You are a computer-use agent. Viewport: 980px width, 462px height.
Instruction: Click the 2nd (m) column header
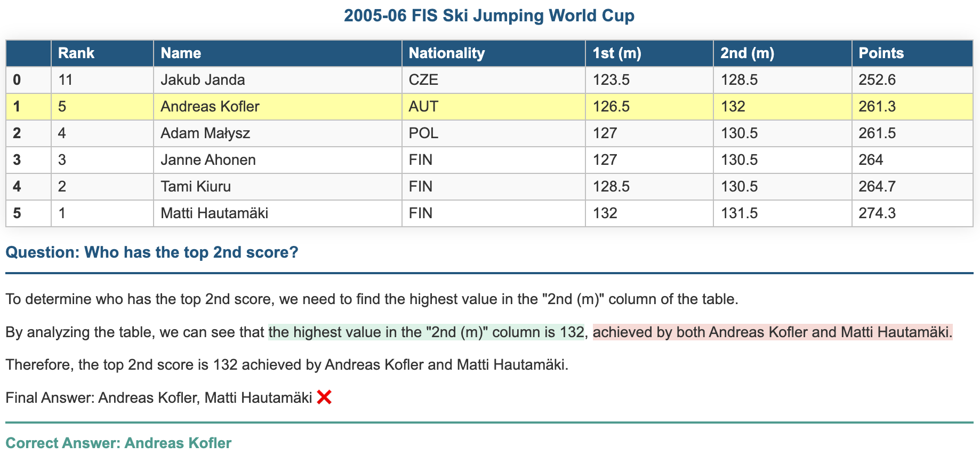pyautogui.click(x=783, y=53)
